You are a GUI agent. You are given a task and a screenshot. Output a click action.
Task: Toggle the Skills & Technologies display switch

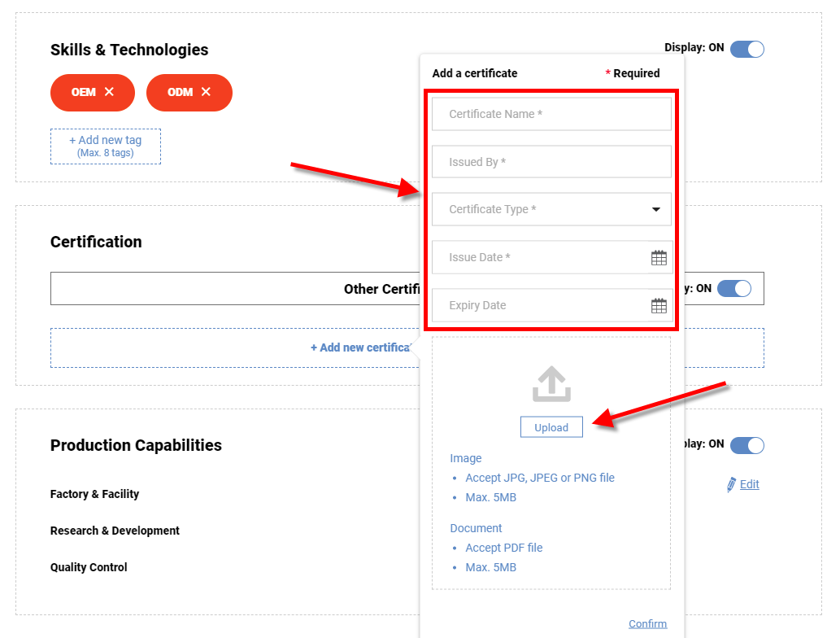(747, 50)
